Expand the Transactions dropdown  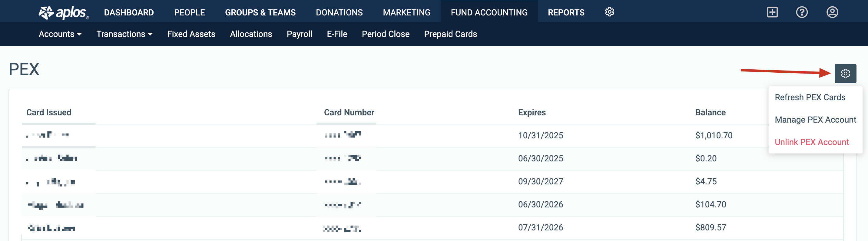pyautogui.click(x=124, y=34)
